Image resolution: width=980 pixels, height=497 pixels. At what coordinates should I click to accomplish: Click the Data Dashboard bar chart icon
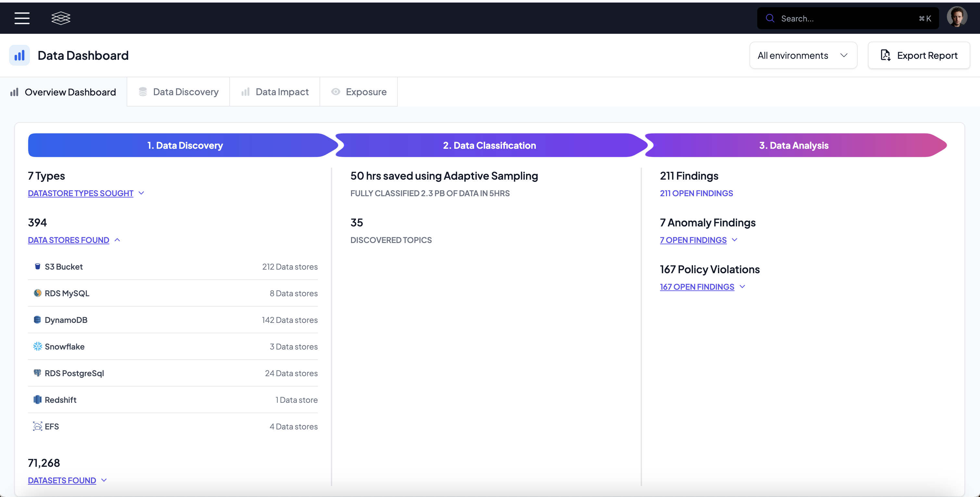19,56
